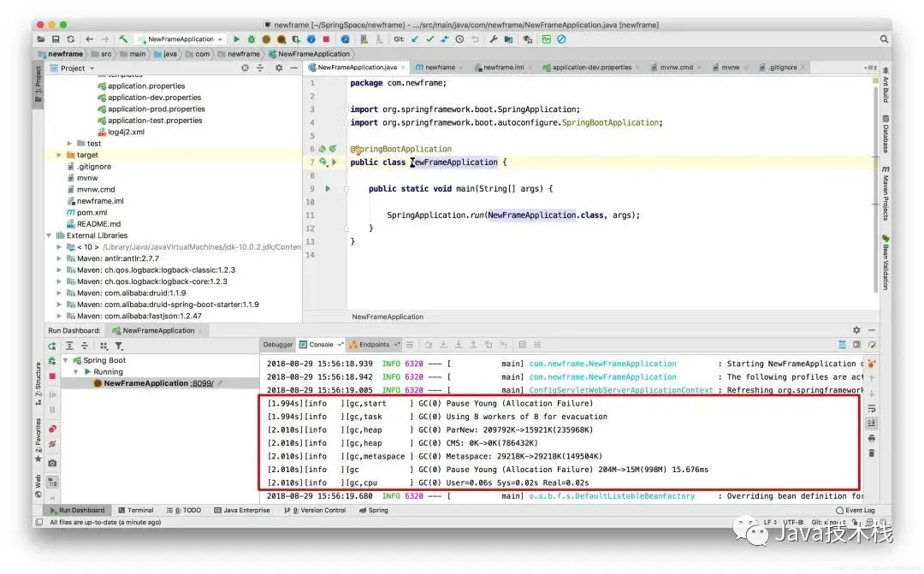
Task: Open Settings with the wrench icon
Action: pos(494,38)
